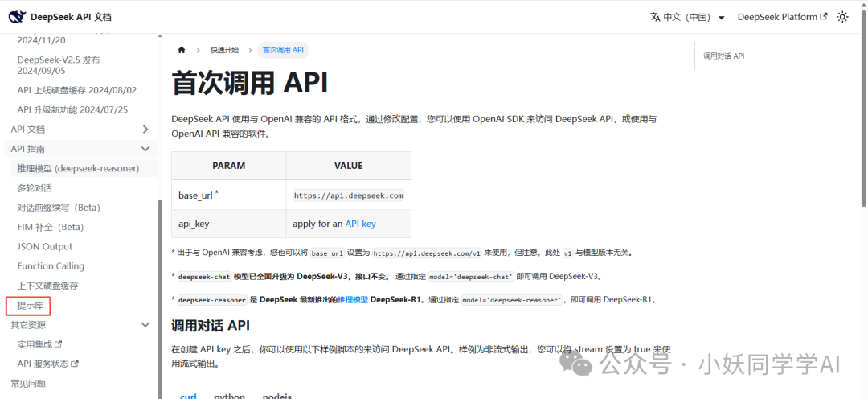Open FIM 补全（Beta）guide

coord(51,227)
